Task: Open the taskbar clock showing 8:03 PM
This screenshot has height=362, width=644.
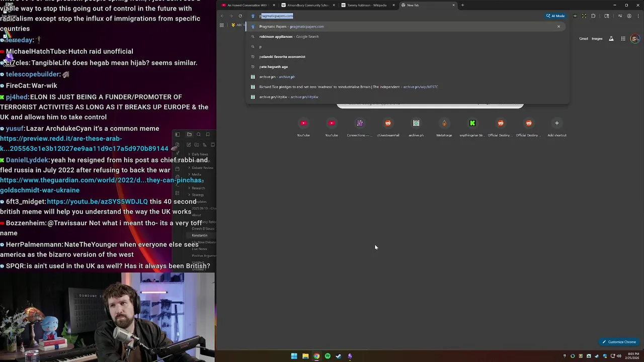Action: (x=632, y=356)
